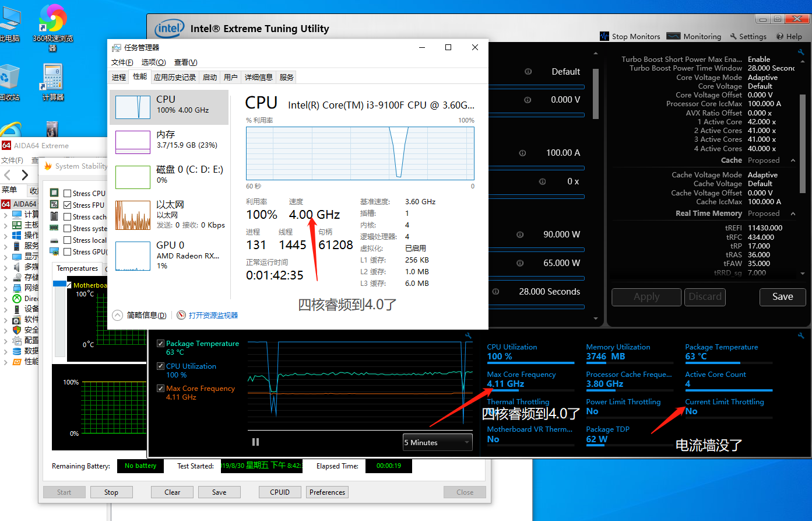Viewport: 812px width, 521px height.
Task: Open the wrench icon on the XTU monitor panel
Action: tap(802, 335)
